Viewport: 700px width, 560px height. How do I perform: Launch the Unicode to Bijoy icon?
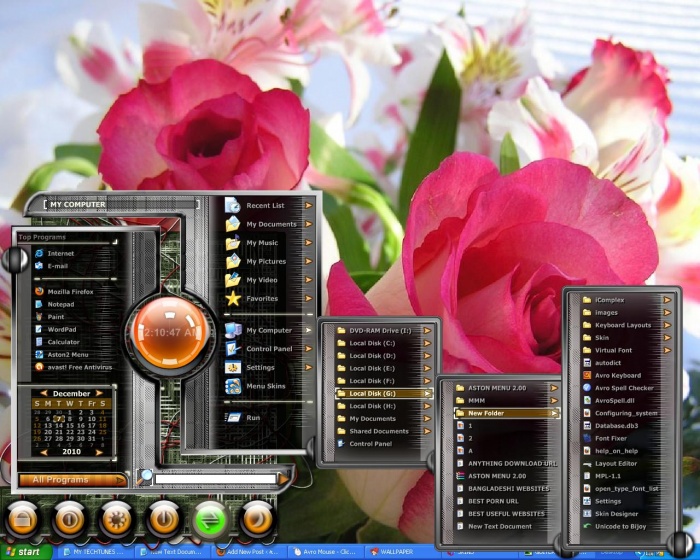pyautogui.click(x=587, y=526)
